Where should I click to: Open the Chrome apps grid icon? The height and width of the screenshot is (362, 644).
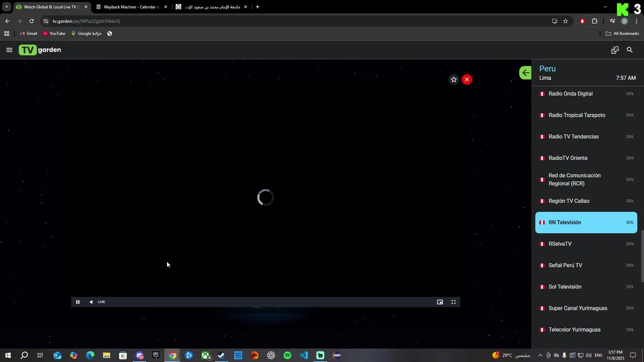pos(7,34)
